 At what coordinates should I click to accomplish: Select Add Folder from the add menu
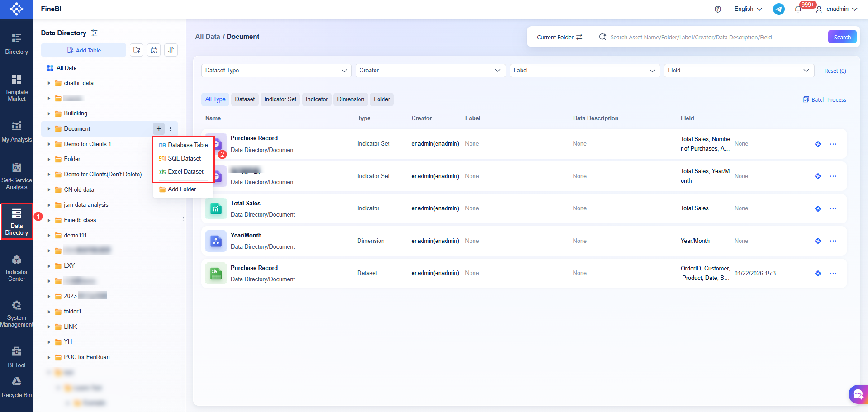tap(183, 189)
